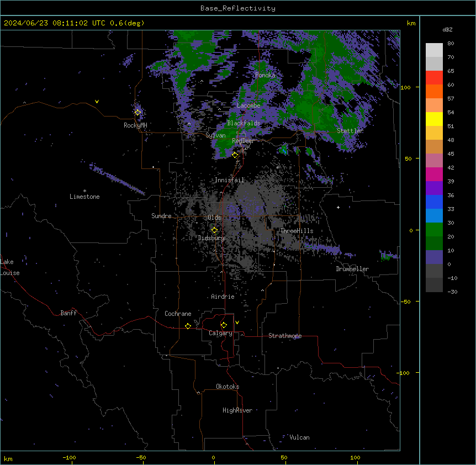Click the dBZ legend heading

pos(447,29)
